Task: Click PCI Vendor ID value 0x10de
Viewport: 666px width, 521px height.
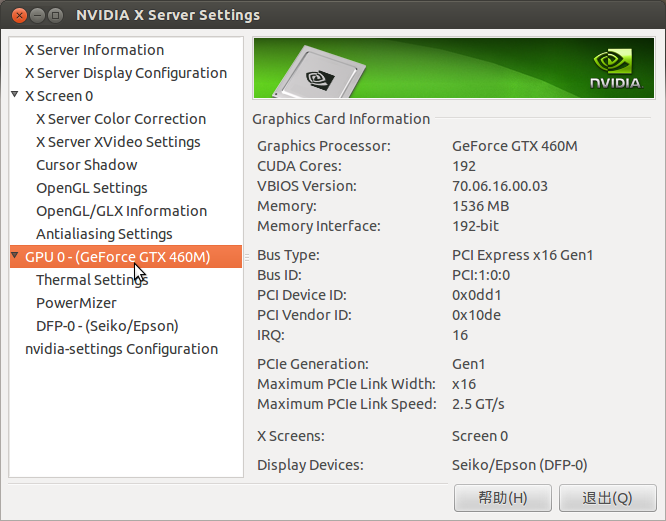Action: point(476,315)
